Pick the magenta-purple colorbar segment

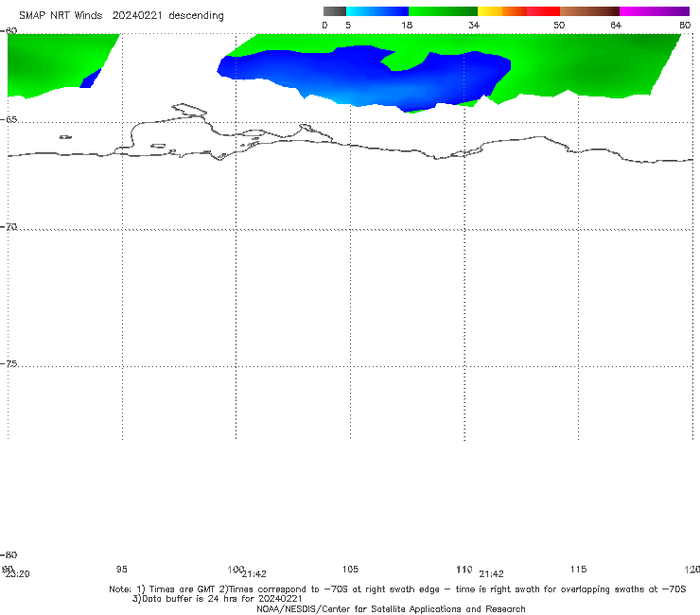(x=655, y=11)
